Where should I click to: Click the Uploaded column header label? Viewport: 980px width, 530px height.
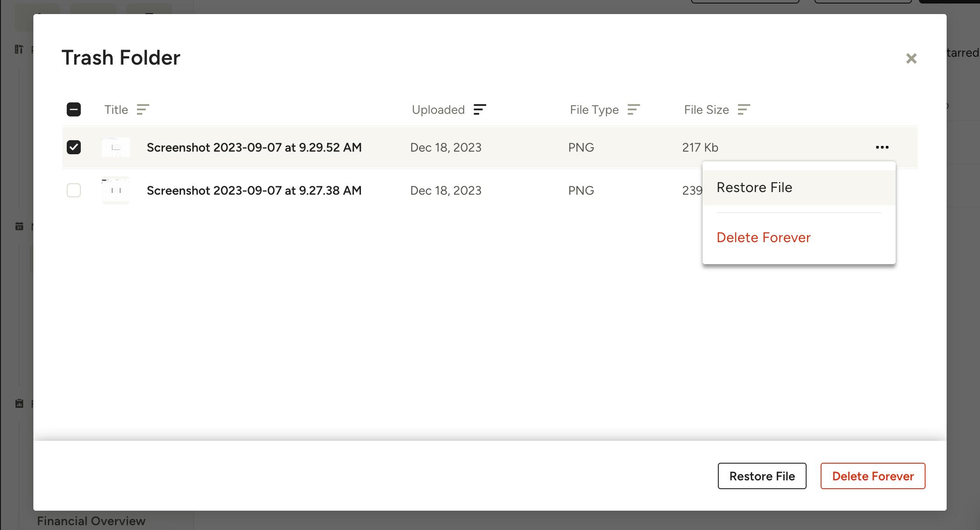(438, 109)
